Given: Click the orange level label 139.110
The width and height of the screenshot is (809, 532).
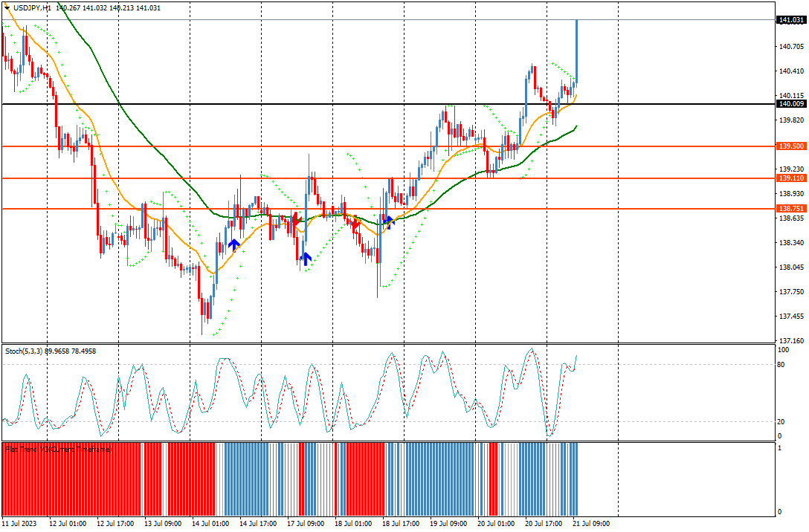Looking at the screenshot, I should click(x=791, y=178).
